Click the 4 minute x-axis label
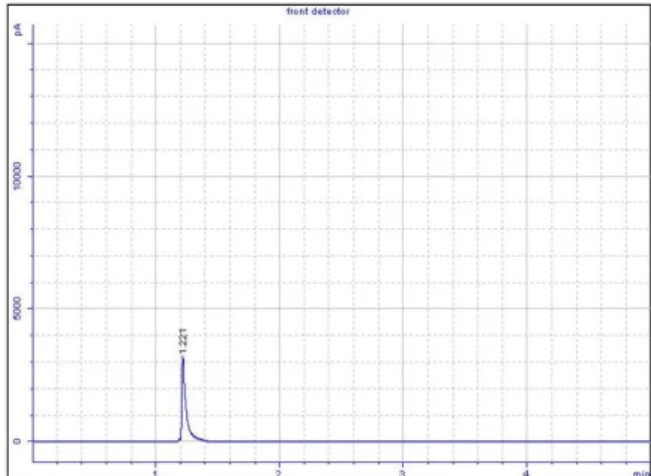This screenshot has width=651, height=476. click(526, 473)
